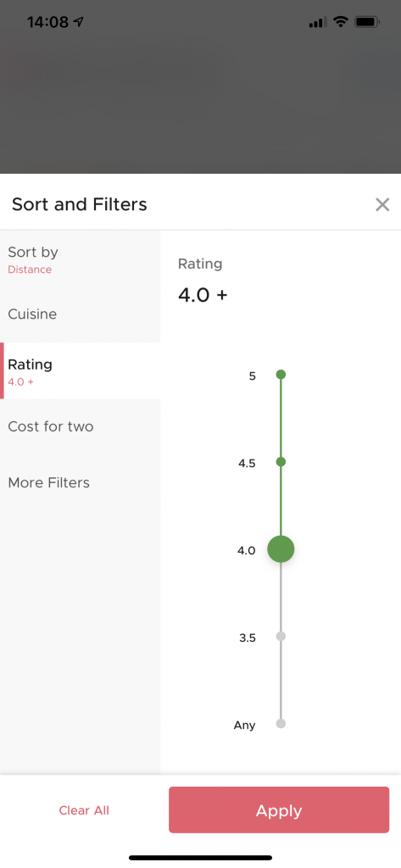Set rating slider to 4.5 point
This screenshot has height=868, width=401.
point(281,462)
